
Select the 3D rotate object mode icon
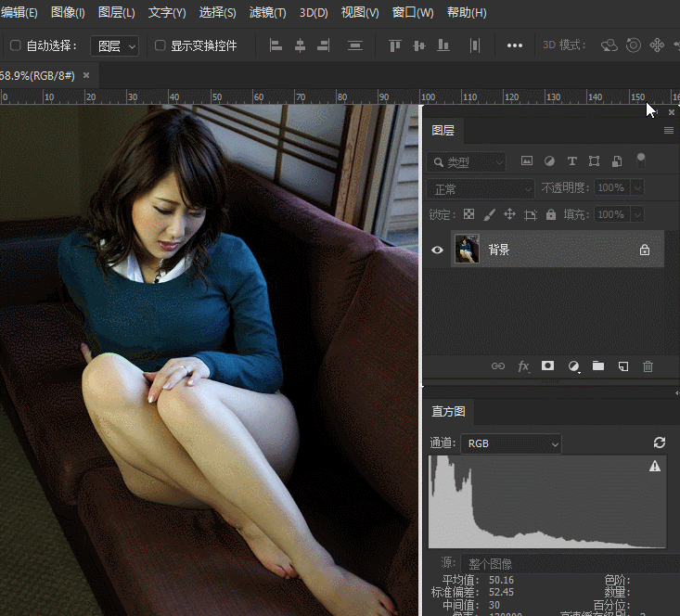[x=609, y=45]
